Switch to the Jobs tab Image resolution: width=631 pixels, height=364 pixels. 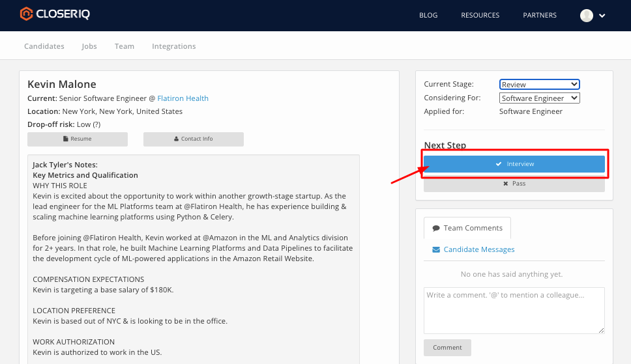point(89,46)
